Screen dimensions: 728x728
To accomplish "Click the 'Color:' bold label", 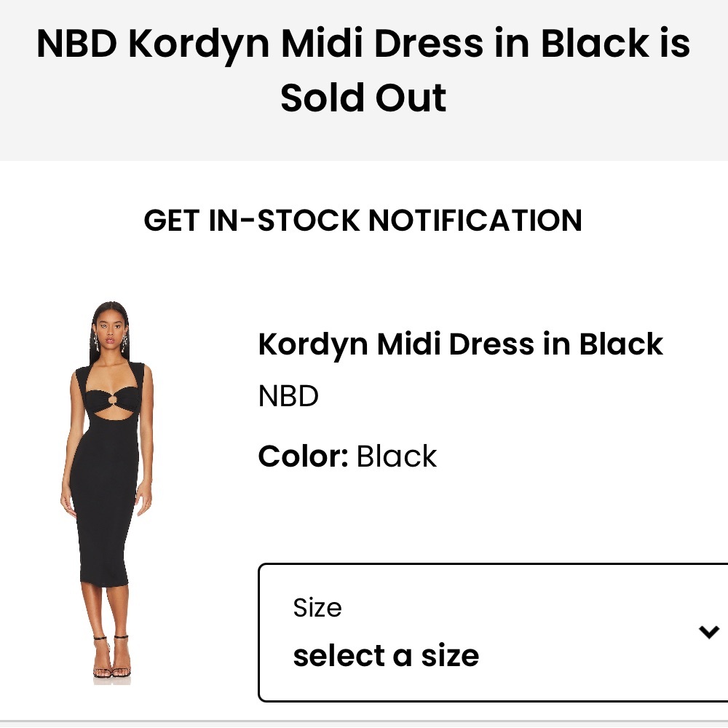I will coord(298,456).
